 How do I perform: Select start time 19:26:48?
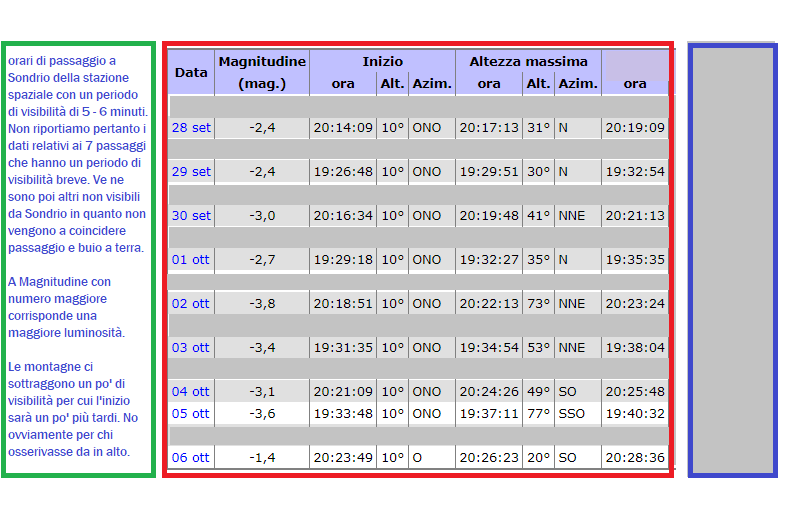point(343,171)
